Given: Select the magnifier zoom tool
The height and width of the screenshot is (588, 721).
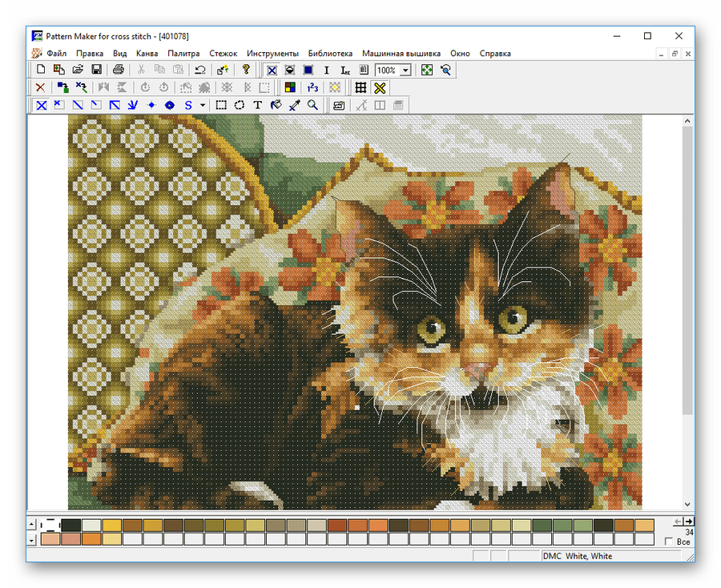Looking at the screenshot, I should (312, 105).
